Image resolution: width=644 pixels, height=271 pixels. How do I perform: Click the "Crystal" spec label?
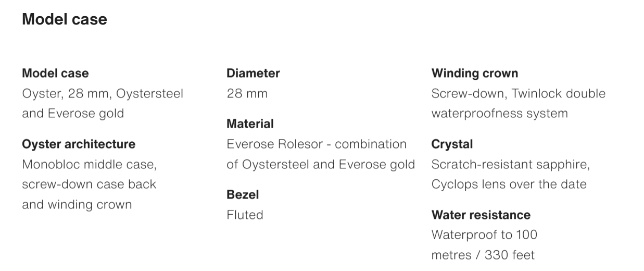point(452,144)
